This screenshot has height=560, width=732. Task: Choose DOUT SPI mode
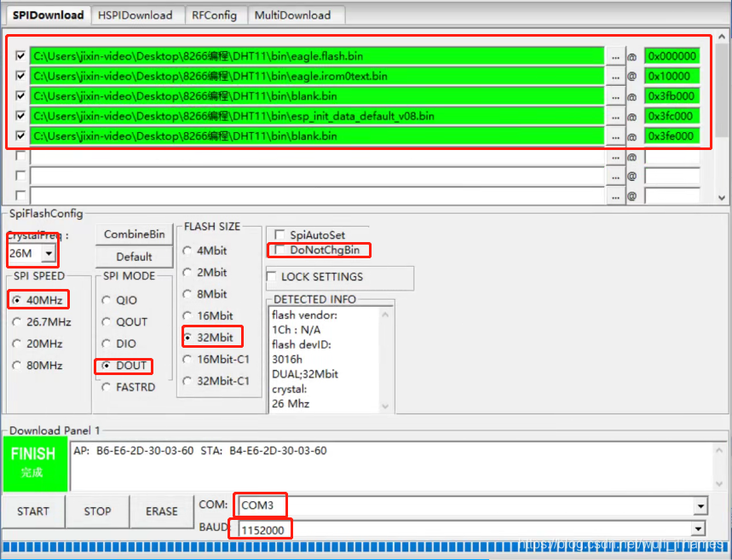click(x=124, y=366)
